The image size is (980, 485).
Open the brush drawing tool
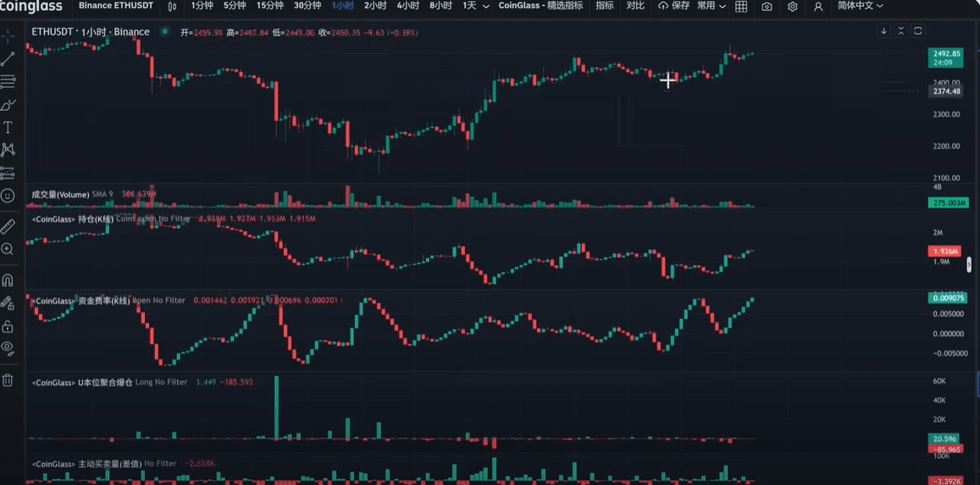click(x=8, y=105)
